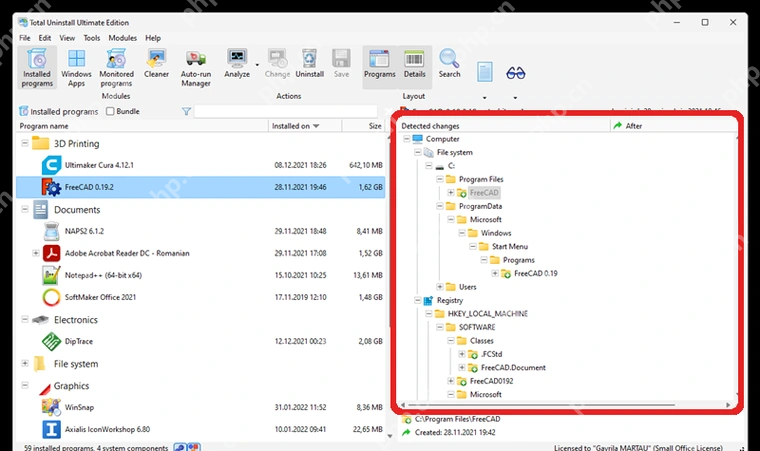
Task: Select the Axialis IconWorkshop icon
Action: coord(51,429)
